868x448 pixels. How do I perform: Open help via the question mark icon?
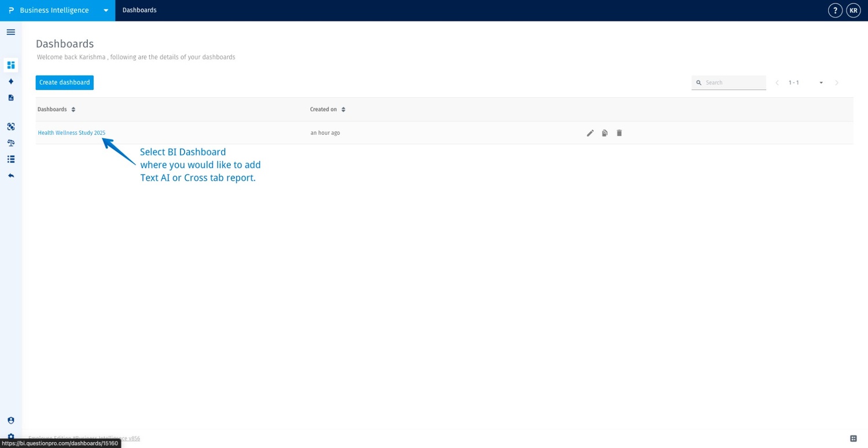(835, 10)
